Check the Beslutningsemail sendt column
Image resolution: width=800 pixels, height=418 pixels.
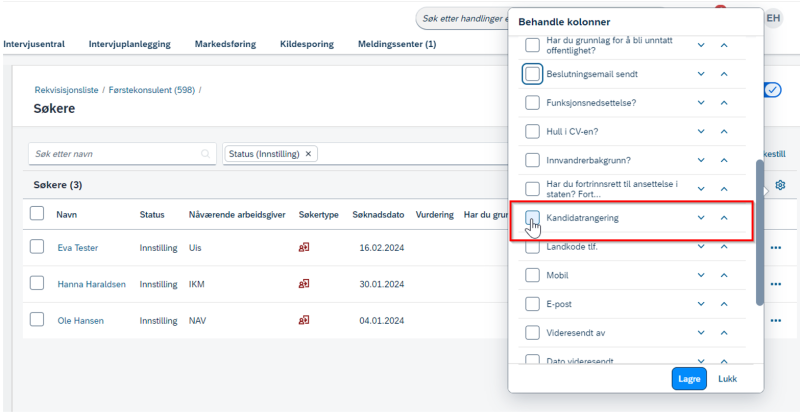(532, 74)
